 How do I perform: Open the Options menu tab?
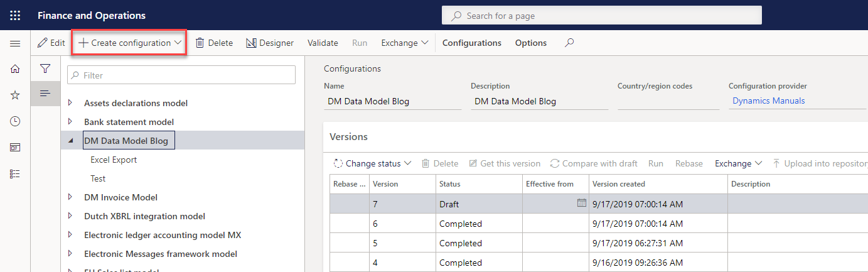point(530,43)
